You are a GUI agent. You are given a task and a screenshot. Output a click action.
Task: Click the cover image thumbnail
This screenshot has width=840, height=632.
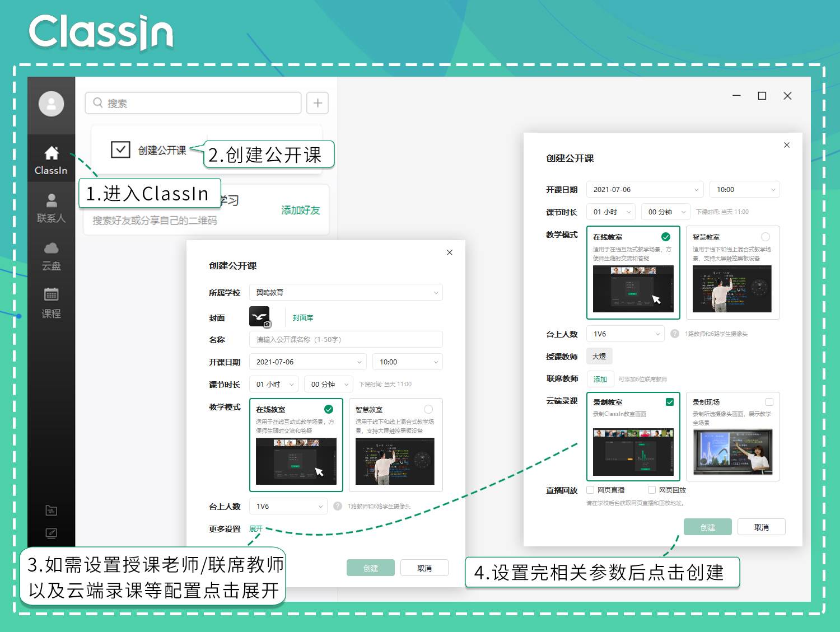(260, 317)
